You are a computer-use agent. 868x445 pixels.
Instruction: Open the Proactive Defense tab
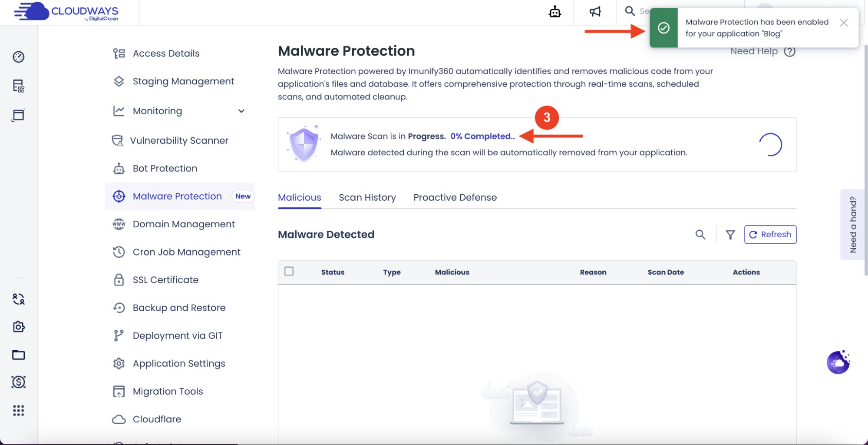[x=455, y=198]
